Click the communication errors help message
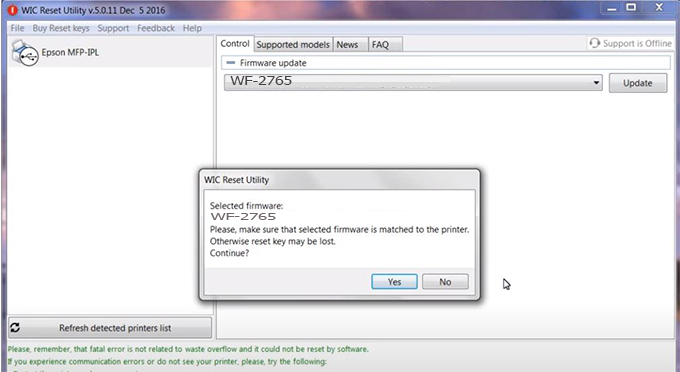This screenshot has height=372, width=680. pyautogui.click(x=167, y=362)
